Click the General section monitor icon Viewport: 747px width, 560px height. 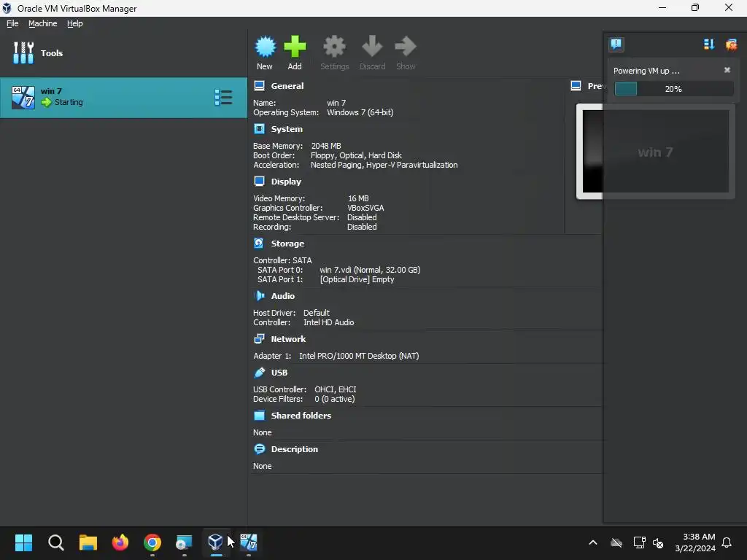click(259, 86)
